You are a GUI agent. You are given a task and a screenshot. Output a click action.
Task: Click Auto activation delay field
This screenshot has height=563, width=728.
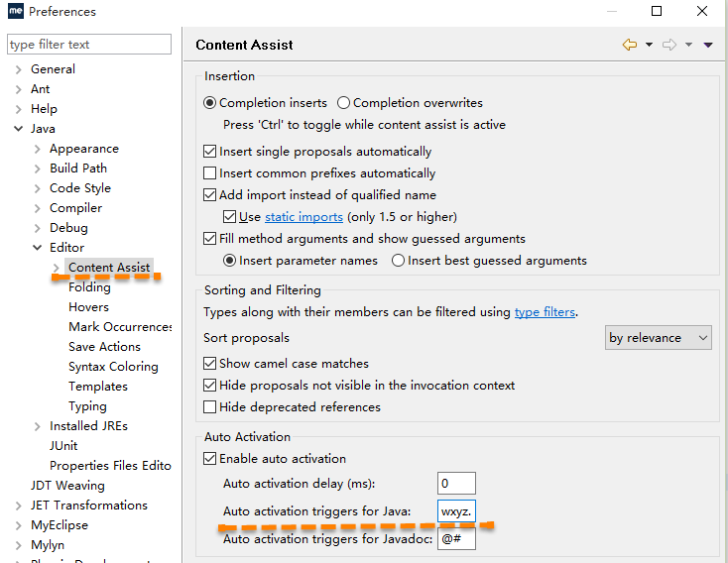point(456,483)
